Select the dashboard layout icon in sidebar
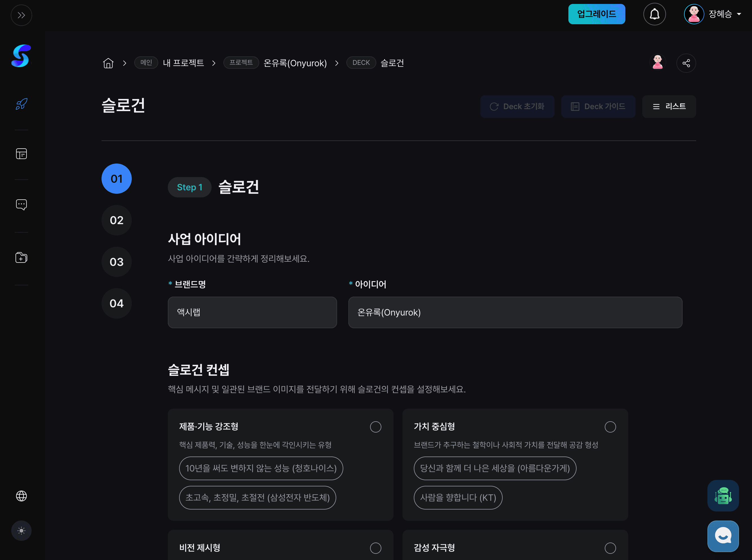The width and height of the screenshot is (752, 560). pos(21,154)
